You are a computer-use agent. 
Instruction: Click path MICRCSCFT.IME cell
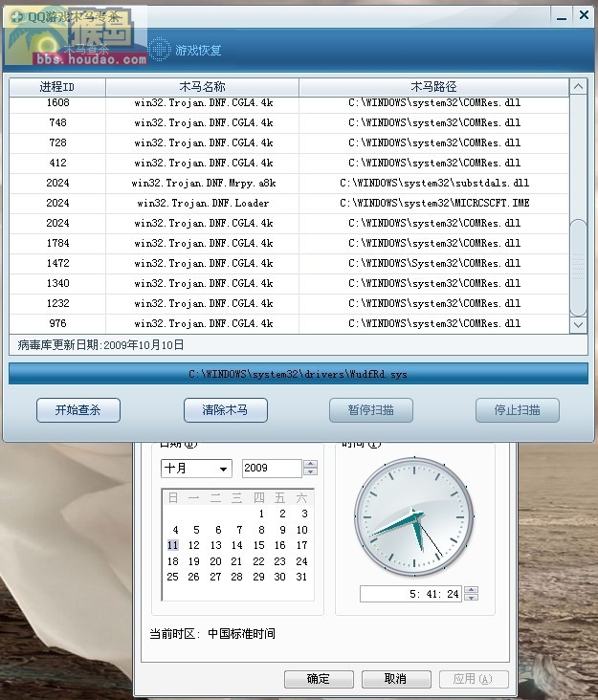click(434, 203)
